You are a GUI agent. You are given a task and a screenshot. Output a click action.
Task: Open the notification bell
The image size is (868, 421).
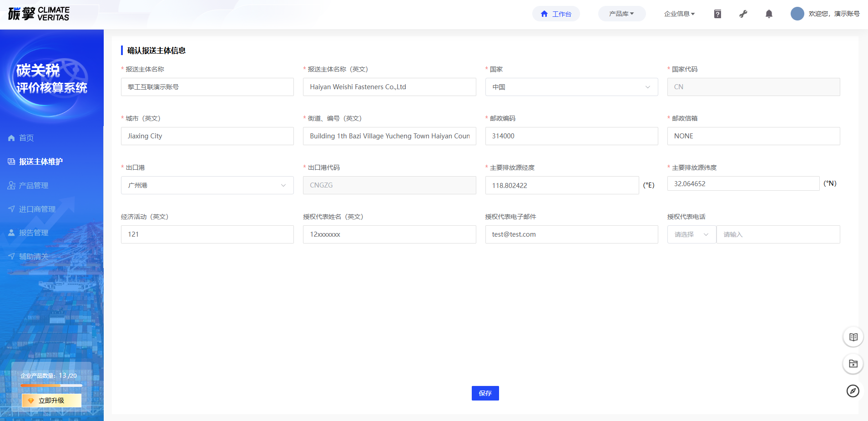point(769,14)
